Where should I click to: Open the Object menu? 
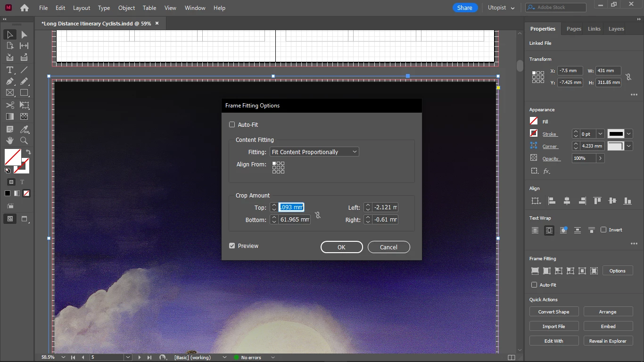pyautogui.click(x=126, y=8)
